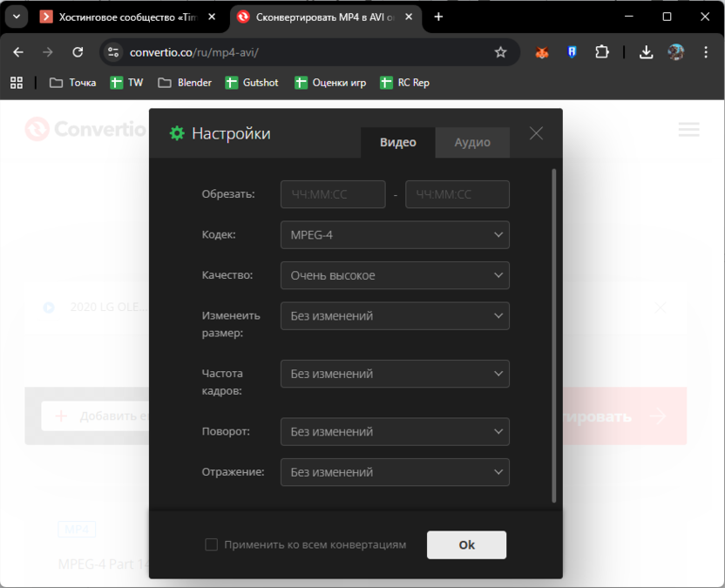Screen dimensions: 725x588
Task: Open the Gutshot bookmark
Action: pyautogui.click(x=252, y=82)
